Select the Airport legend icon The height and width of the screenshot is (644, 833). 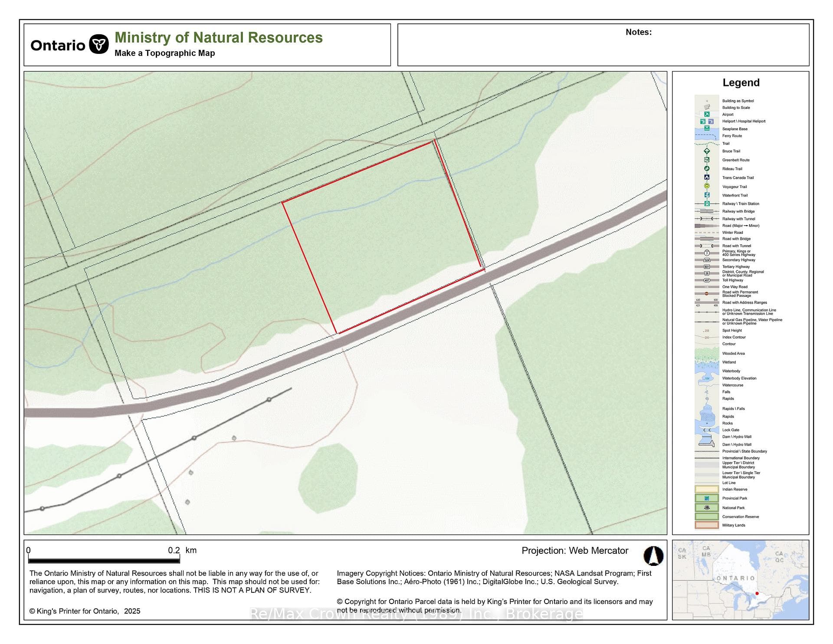[x=707, y=114]
